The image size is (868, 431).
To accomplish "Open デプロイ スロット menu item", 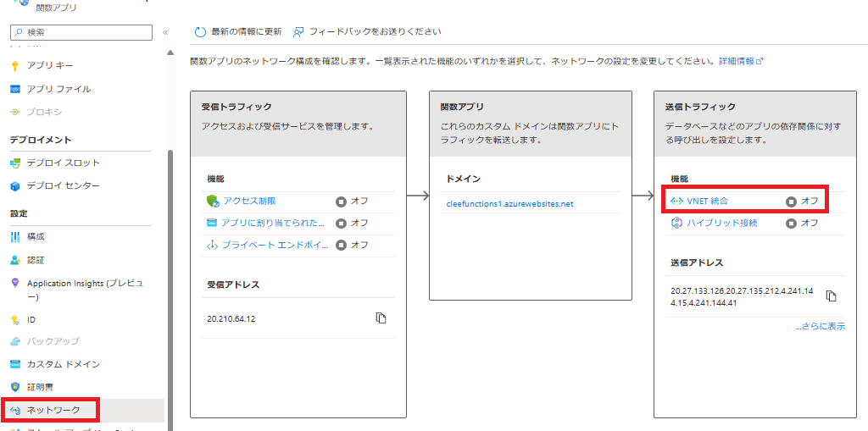I will [x=64, y=163].
